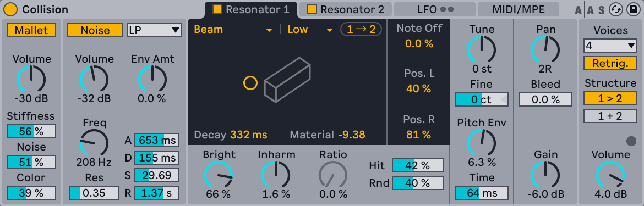Open the LFO tab
644x206 pixels.
pos(434,9)
